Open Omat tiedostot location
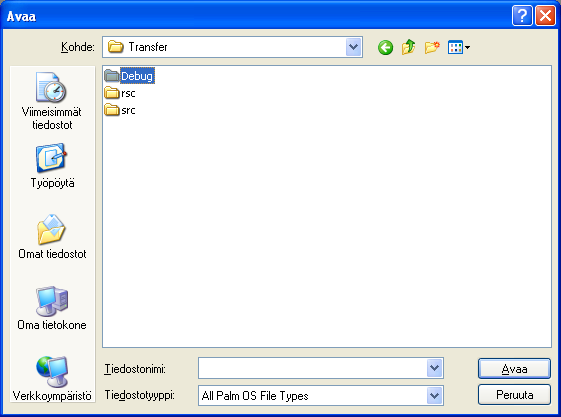Screen dimensions: 561x417 (52, 237)
